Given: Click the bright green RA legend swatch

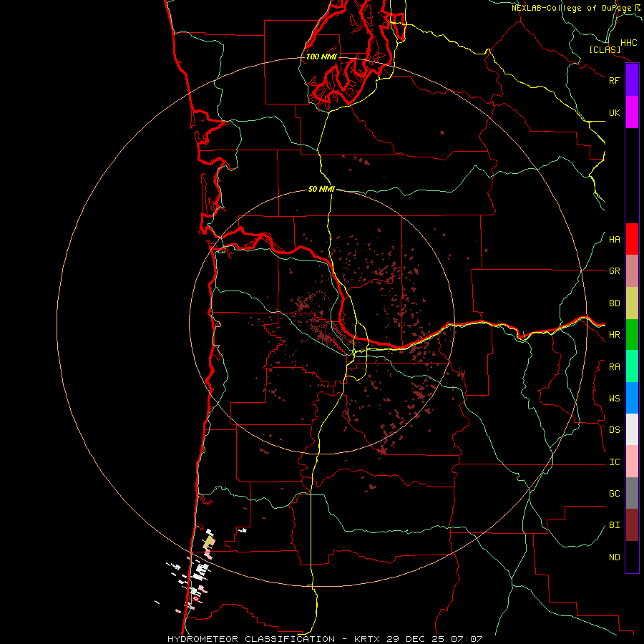Looking at the screenshot, I should (x=632, y=366).
